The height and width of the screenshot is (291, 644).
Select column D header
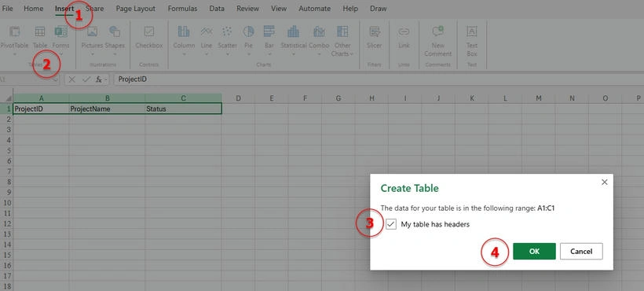tap(238, 98)
